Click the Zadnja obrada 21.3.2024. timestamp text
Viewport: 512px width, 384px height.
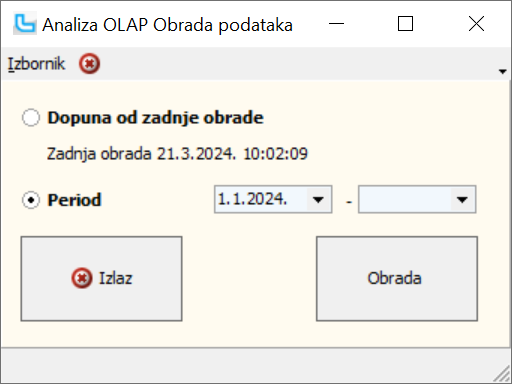click(x=177, y=154)
